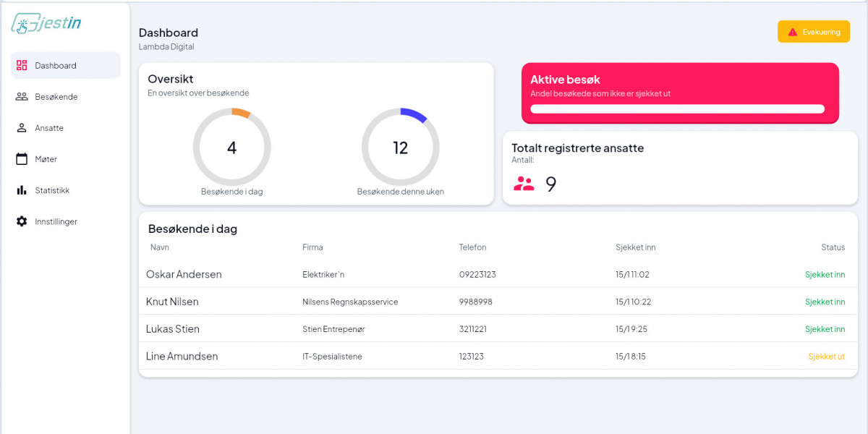The height and width of the screenshot is (434, 868).
Task: Click the Gjestin logo
Action: click(46, 24)
